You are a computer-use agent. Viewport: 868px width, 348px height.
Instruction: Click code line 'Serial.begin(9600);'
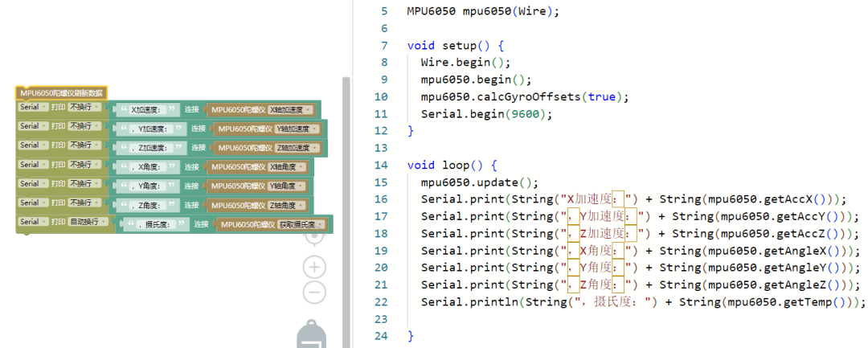click(486, 114)
